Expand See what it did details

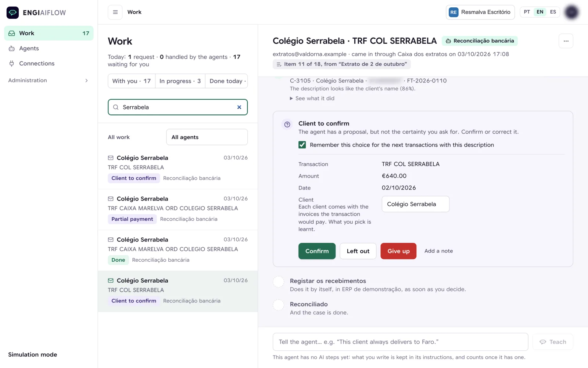(312, 98)
